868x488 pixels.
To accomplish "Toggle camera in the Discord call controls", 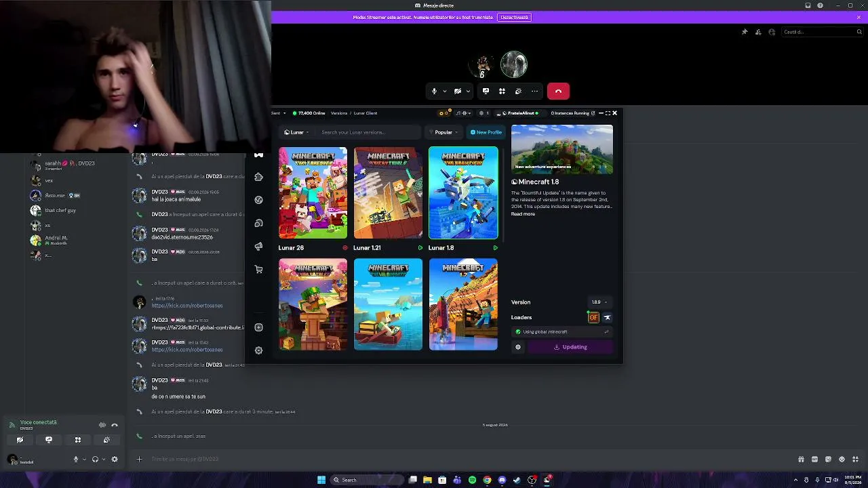I will 458,91.
